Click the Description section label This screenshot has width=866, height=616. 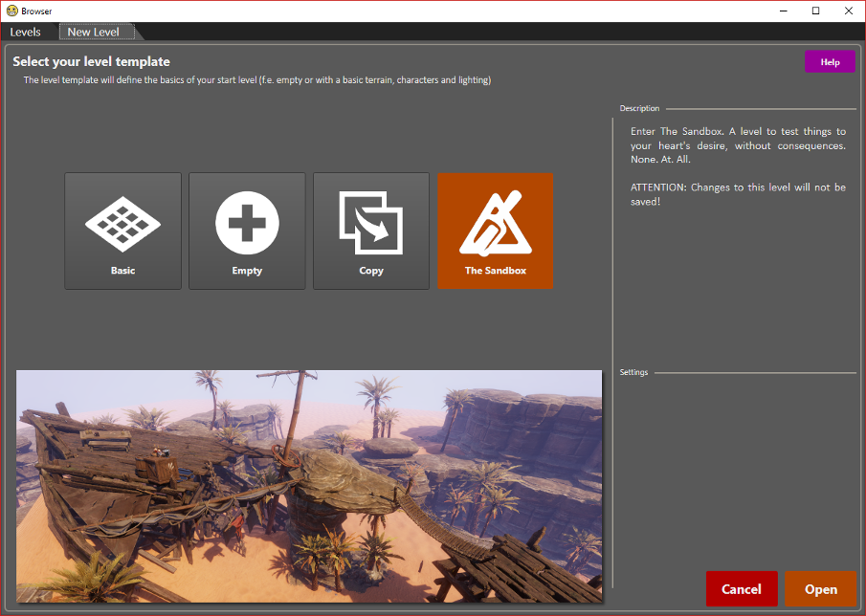tap(639, 108)
